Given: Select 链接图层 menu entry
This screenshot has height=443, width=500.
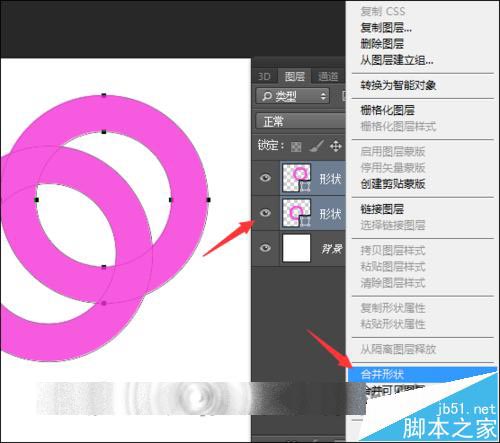Looking at the screenshot, I should tap(382, 209).
